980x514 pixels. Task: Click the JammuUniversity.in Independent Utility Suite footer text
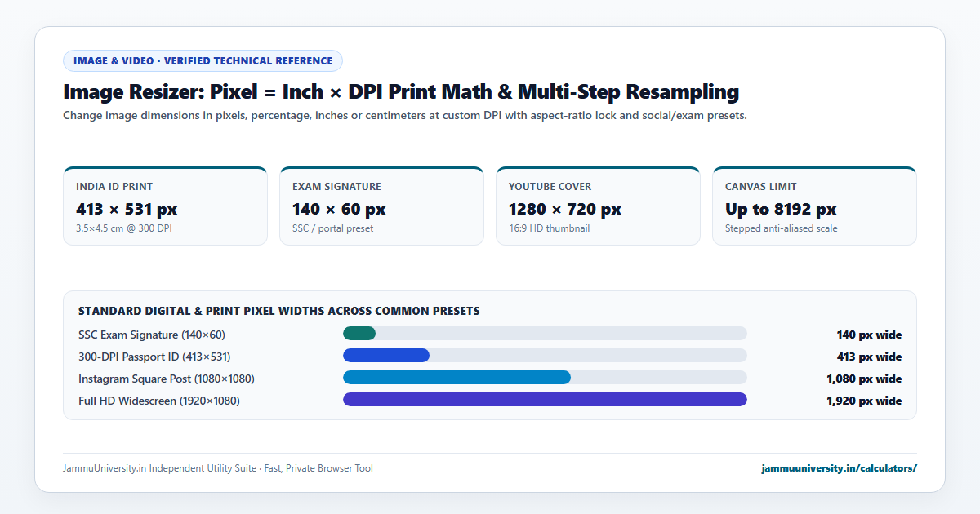218,468
